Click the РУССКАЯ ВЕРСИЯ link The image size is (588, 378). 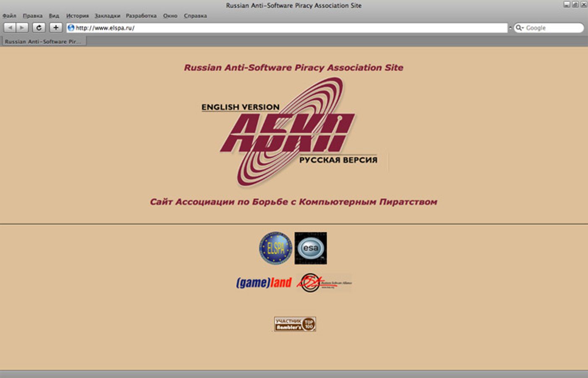coord(338,160)
